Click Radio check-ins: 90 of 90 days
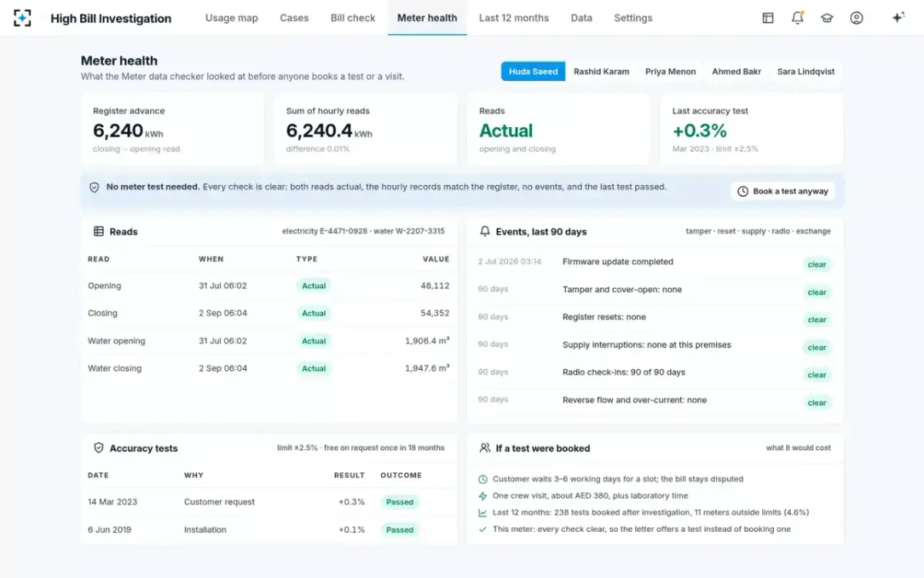Viewport: 924px width, 578px height. [x=624, y=372]
